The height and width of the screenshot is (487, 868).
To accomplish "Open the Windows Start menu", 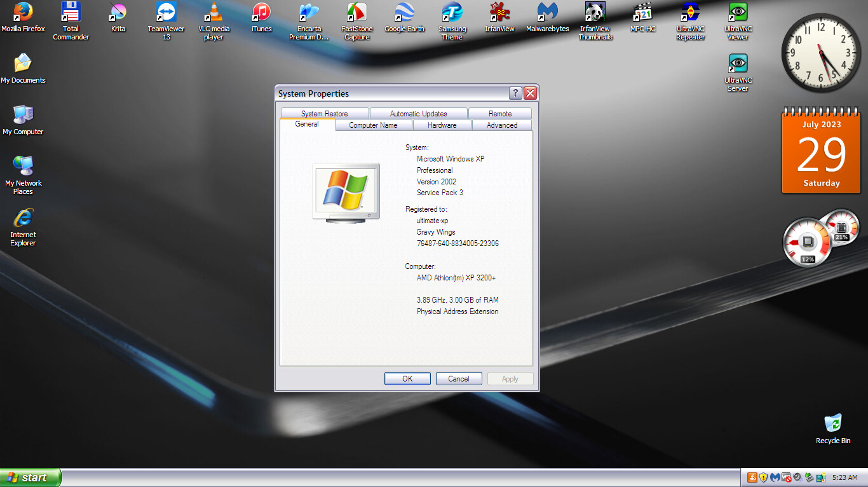I will click(31, 477).
